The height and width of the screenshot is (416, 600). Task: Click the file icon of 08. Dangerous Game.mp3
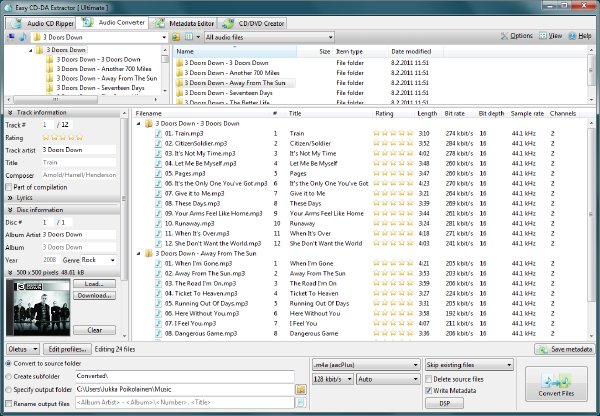(x=158, y=333)
